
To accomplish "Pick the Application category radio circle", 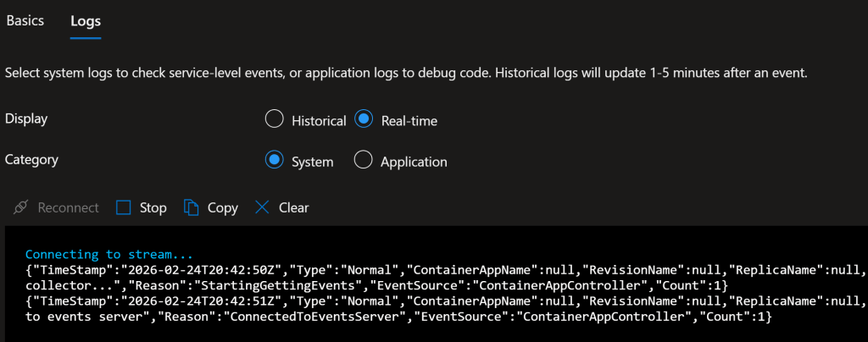I will [363, 161].
